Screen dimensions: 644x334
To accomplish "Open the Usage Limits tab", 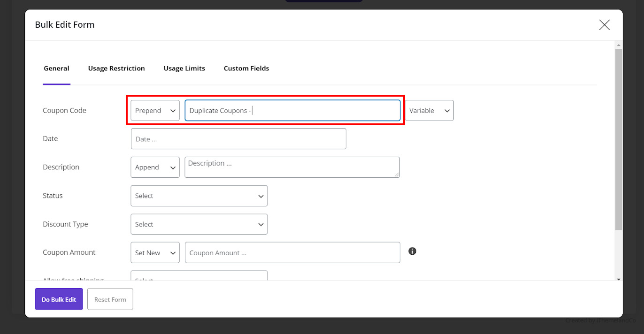I will point(184,68).
